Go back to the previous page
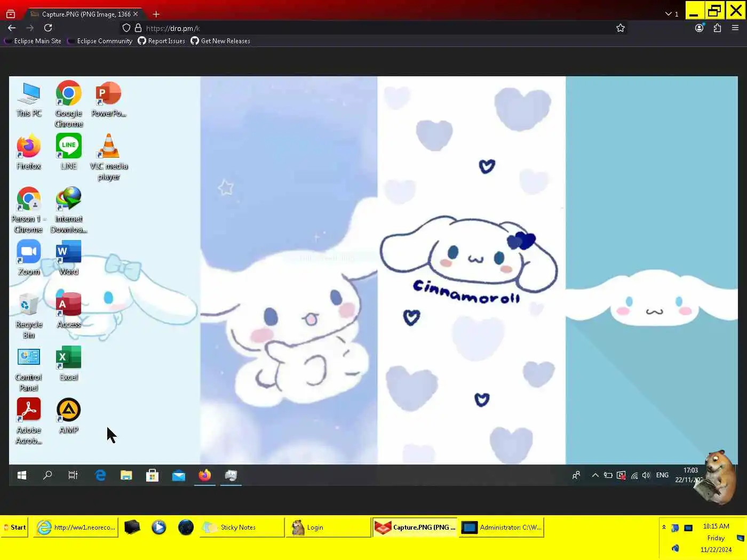The height and width of the screenshot is (560, 747). (x=12, y=28)
